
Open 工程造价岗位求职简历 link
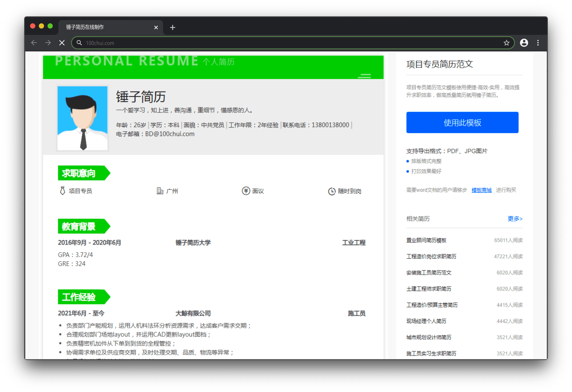click(x=431, y=257)
